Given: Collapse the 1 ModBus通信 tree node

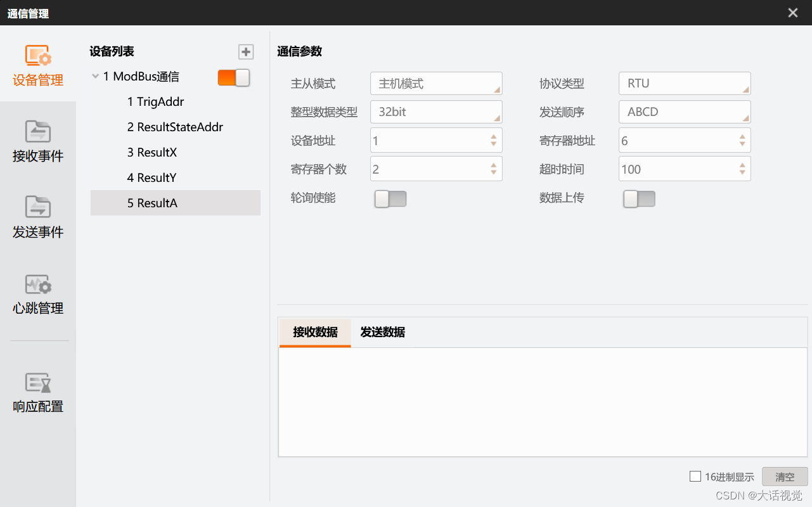Looking at the screenshot, I should tap(95, 77).
